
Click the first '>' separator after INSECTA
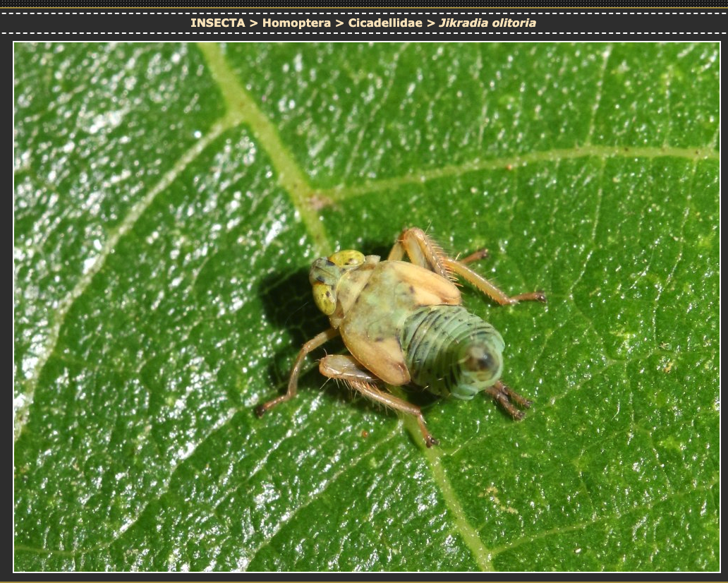click(x=254, y=23)
